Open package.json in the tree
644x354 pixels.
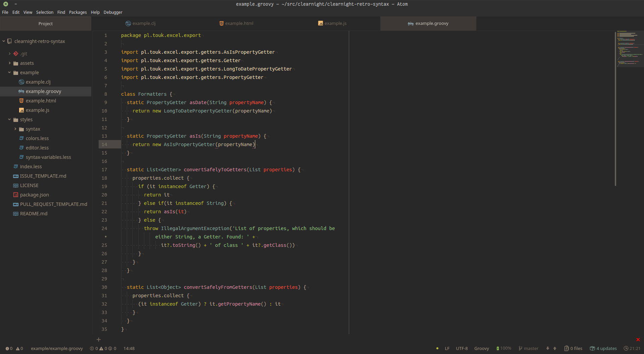click(34, 195)
